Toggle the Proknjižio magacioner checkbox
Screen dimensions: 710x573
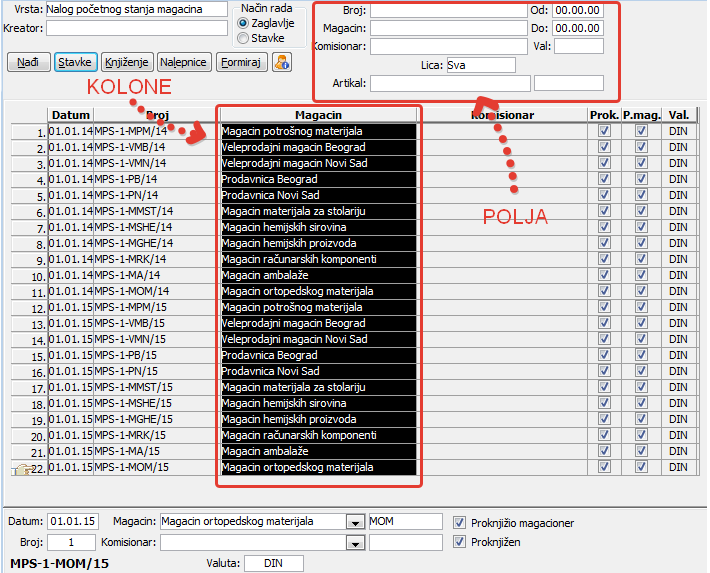[460, 522]
